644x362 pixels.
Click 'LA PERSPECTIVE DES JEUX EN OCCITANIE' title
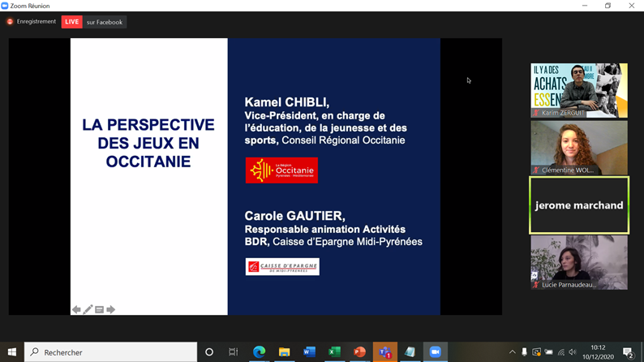[x=148, y=143]
